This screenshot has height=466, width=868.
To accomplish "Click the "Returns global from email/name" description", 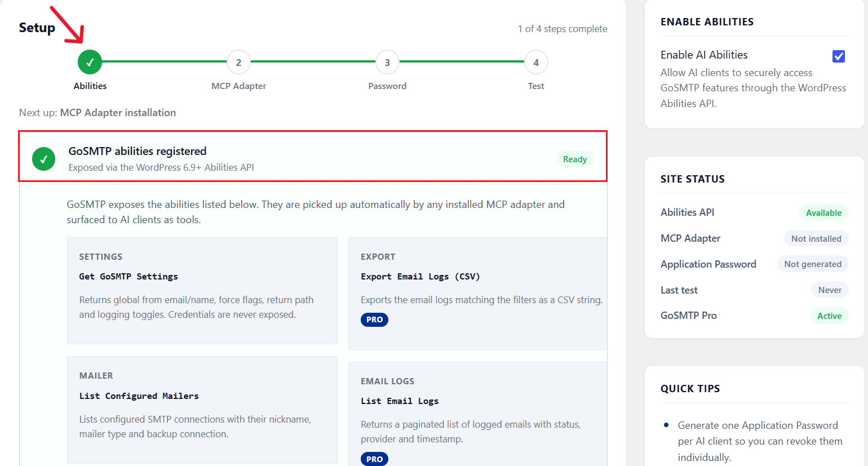I will pos(196,307).
